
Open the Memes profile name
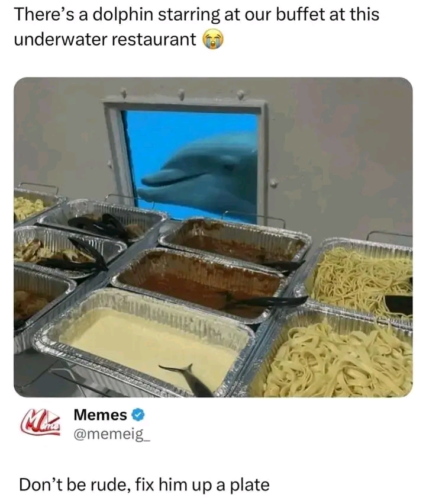pos(100,415)
